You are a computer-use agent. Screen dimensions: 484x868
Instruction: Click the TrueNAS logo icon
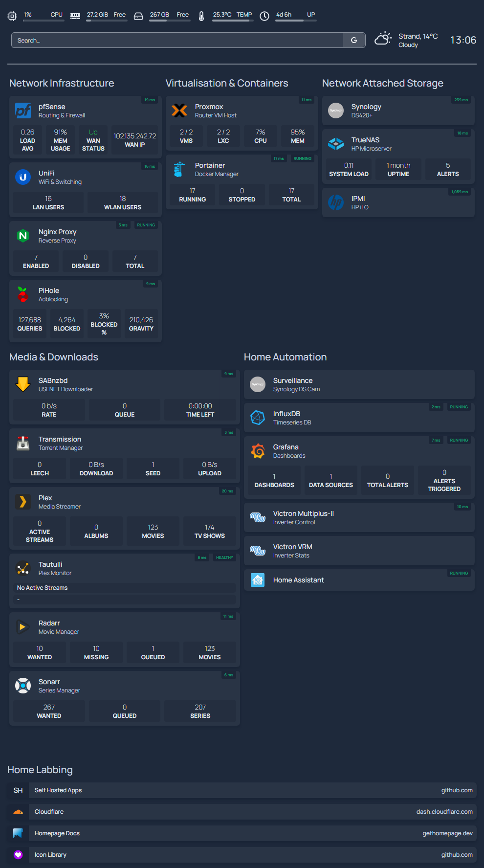click(x=336, y=144)
